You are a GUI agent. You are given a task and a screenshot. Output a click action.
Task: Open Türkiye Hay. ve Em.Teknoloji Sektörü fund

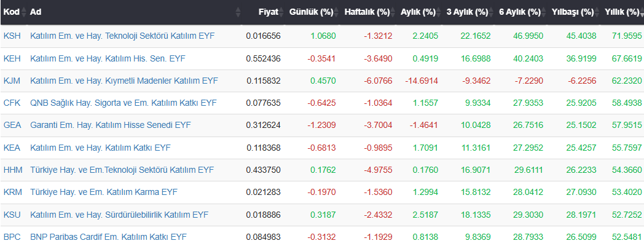(122, 170)
